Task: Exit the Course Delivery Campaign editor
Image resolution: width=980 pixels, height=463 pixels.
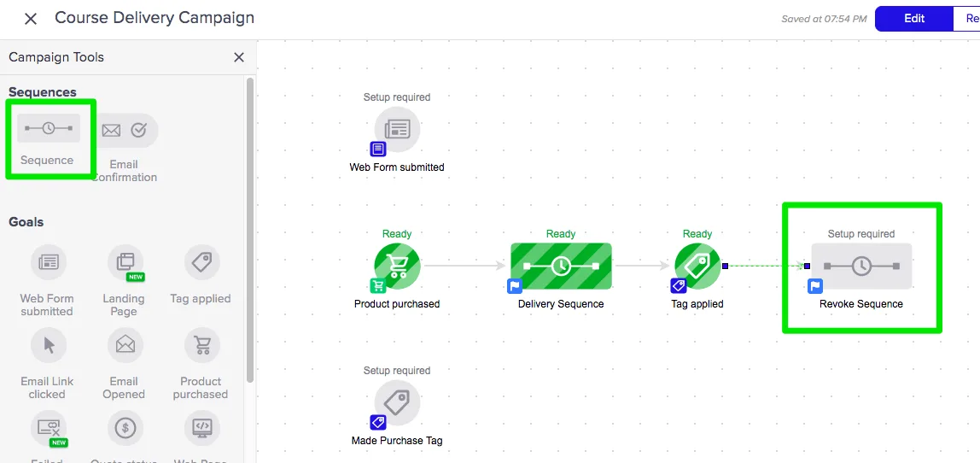Action: (x=31, y=19)
